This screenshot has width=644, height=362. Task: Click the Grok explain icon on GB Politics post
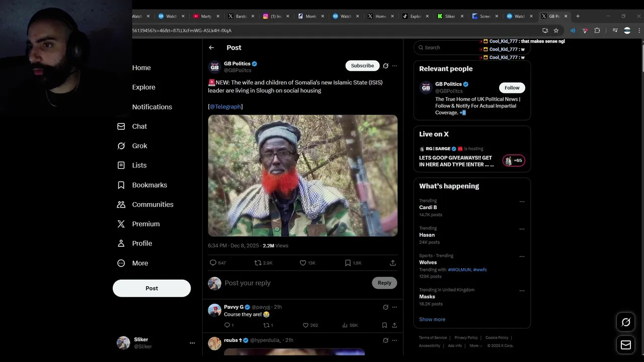[x=385, y=66]
